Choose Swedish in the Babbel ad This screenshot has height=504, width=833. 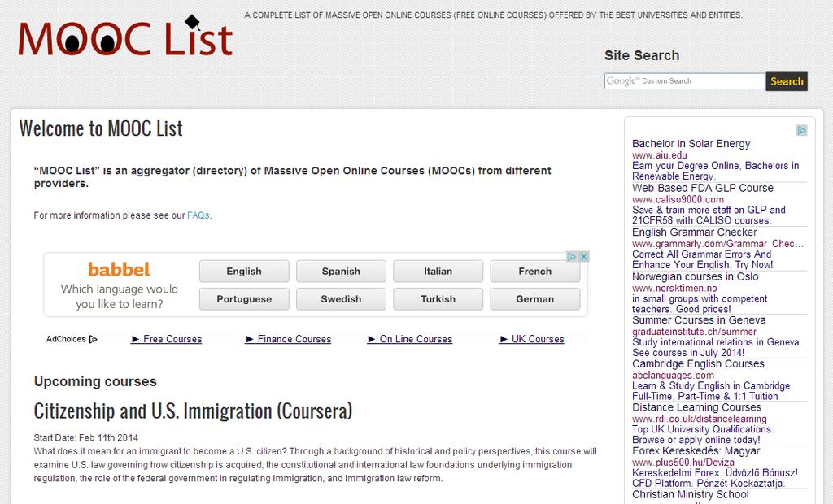pyautogui.click(x=341, y=299)
